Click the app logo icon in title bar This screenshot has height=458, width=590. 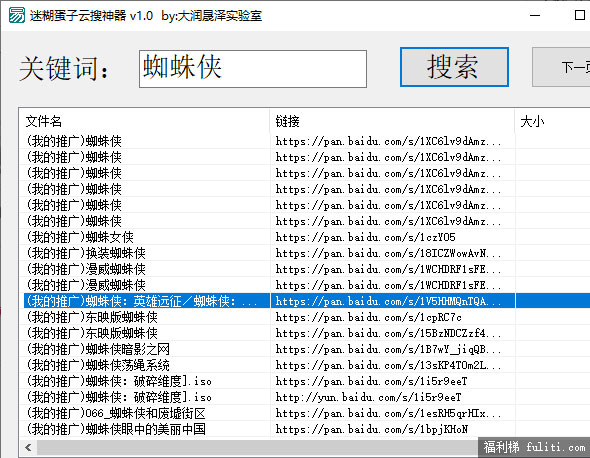[x=17, y=15]
